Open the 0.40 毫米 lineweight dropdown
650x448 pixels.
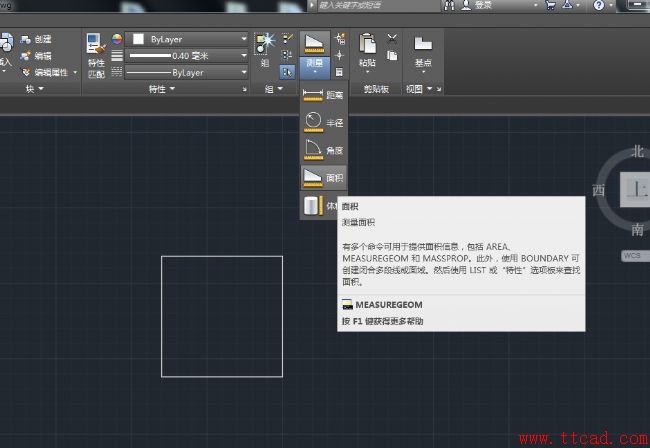coord(244,56)
